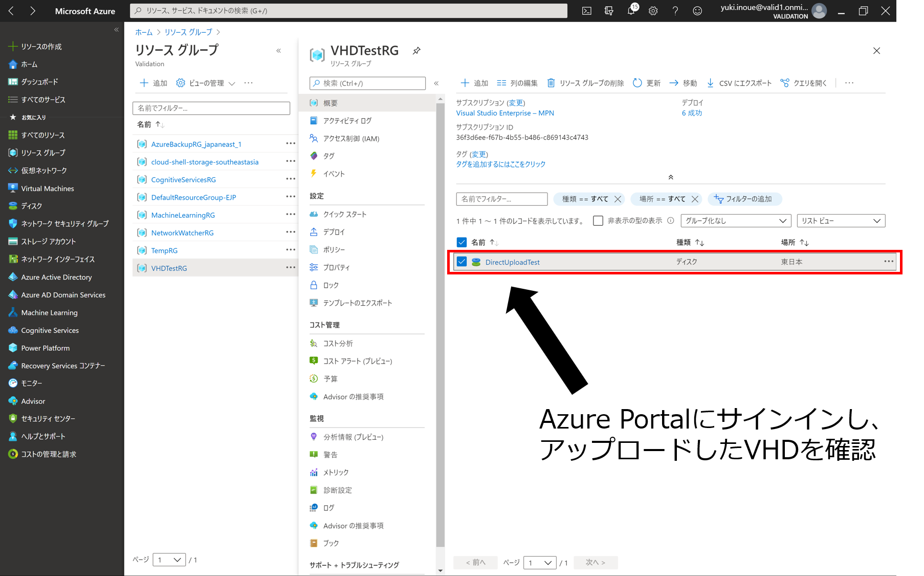Collapse the left portal sidebar
This screenshot has height=576, width=924.
117,30
